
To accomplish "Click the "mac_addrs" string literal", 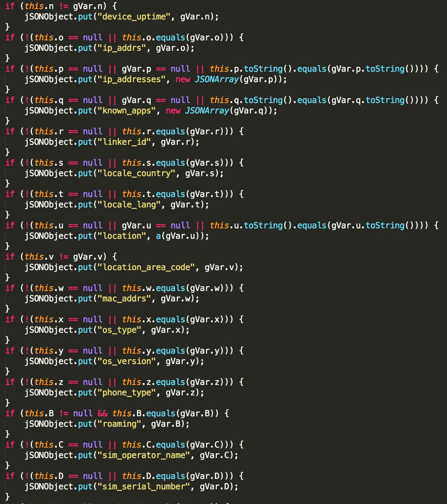I will [124, 299].
